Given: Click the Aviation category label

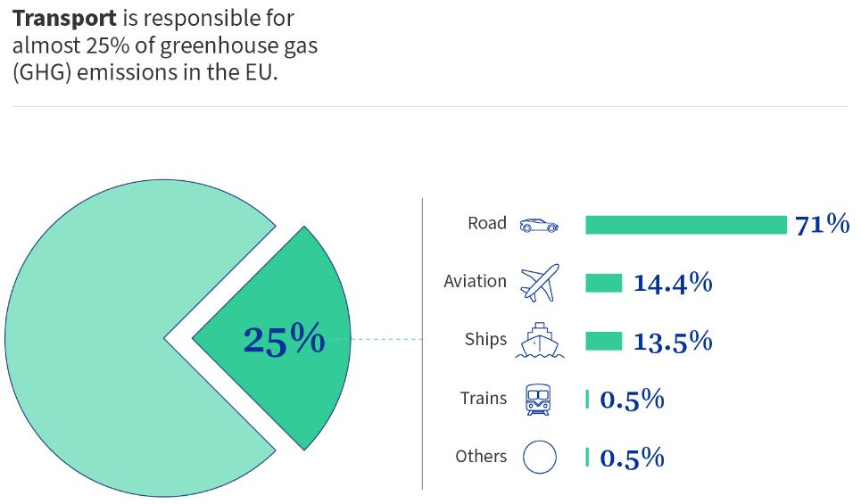Looking at the screenshot, I should tap(475, 281).
